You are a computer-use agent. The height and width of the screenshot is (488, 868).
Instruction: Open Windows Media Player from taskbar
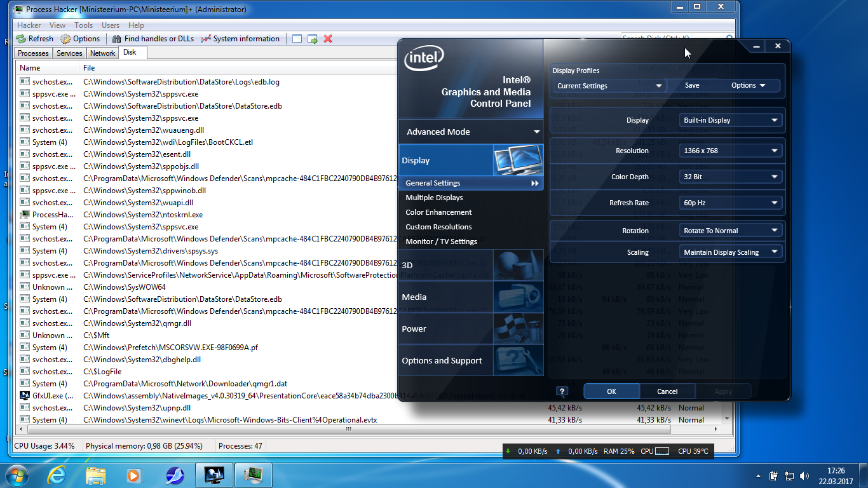tap(133, 475)
